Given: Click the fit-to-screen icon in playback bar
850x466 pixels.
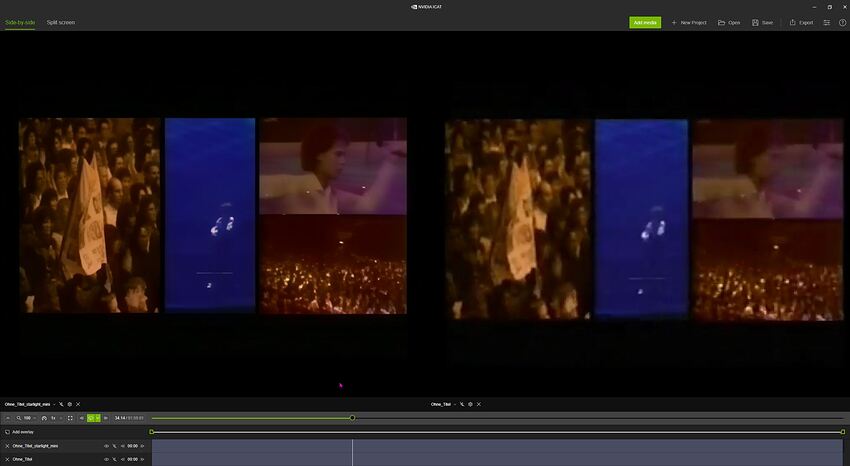Looking at the screenshot, I should (x=70, y=418).
